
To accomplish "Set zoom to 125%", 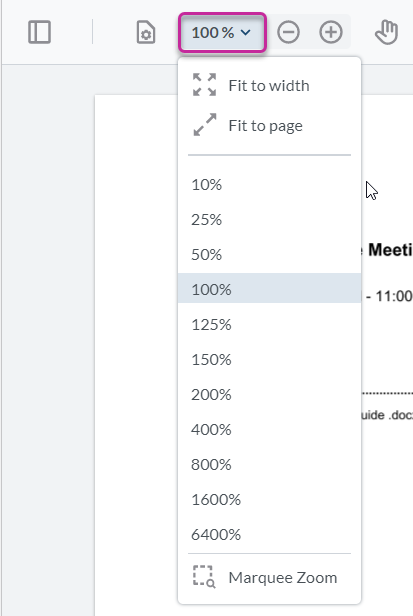I will pyautogui.click(x=269, y=324).
